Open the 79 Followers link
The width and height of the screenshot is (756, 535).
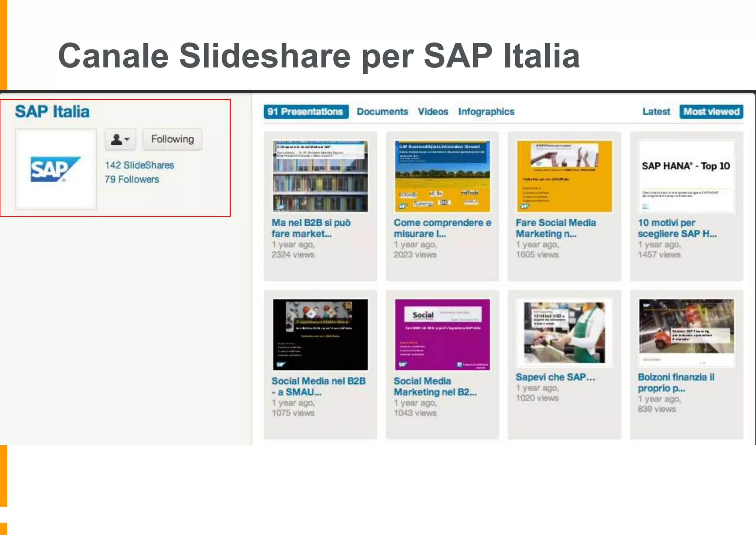pyautogui.click(x=132, y=179)
